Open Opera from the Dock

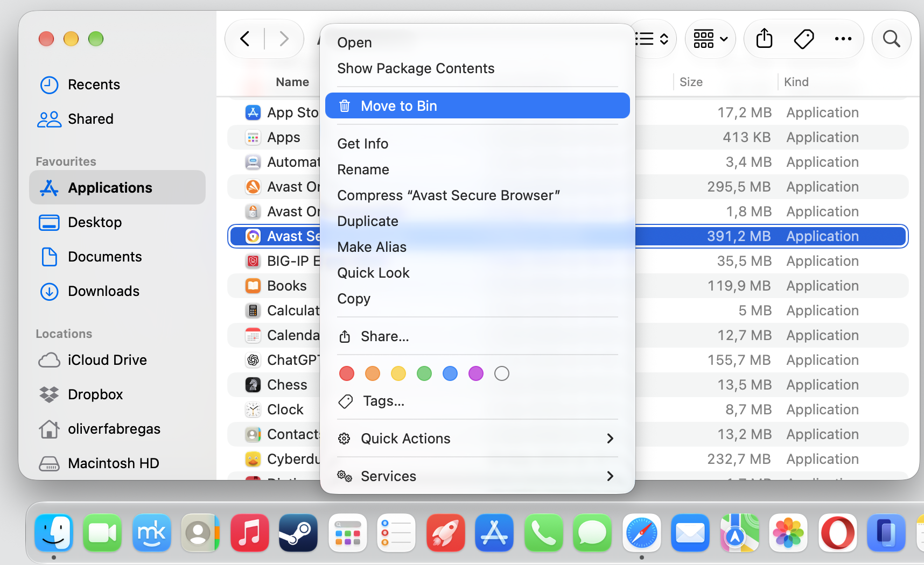click(838, 533)
